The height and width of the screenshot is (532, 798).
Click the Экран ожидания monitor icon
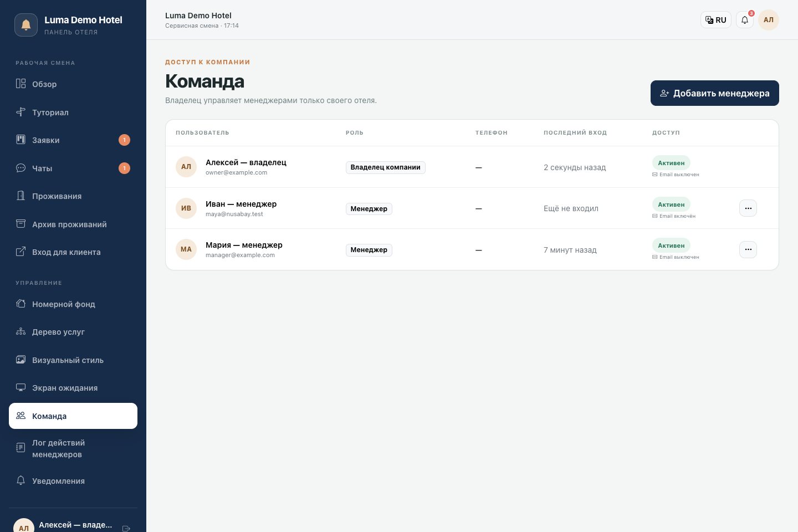(x=21, y=387)
